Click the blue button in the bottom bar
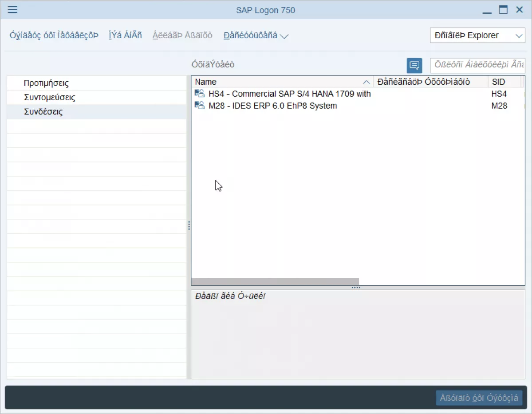This screenshot has width=532, height=414. coord(479,398)
